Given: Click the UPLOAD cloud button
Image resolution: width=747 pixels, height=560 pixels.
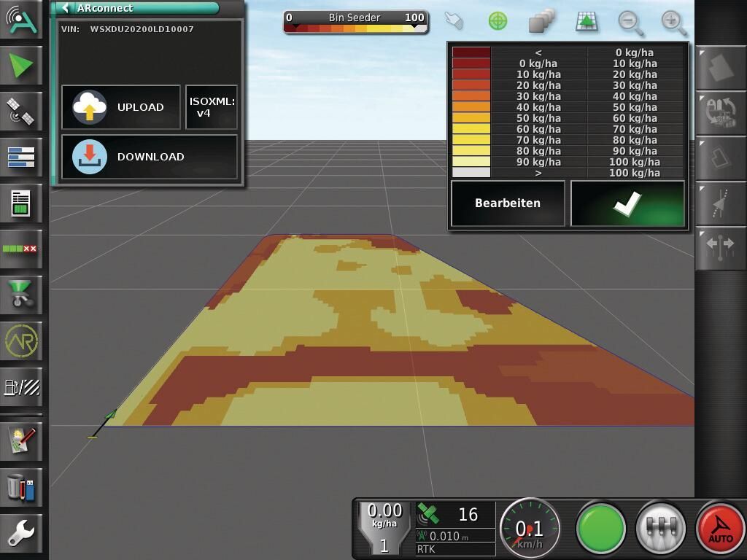Looking at the screenshot, I should point(120,107).
